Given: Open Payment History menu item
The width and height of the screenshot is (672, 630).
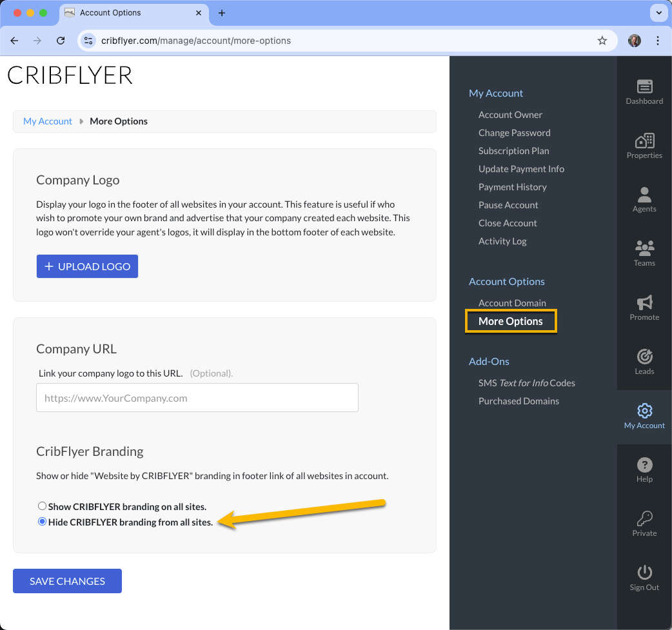Looking at the screenshot, I should 512,187.
